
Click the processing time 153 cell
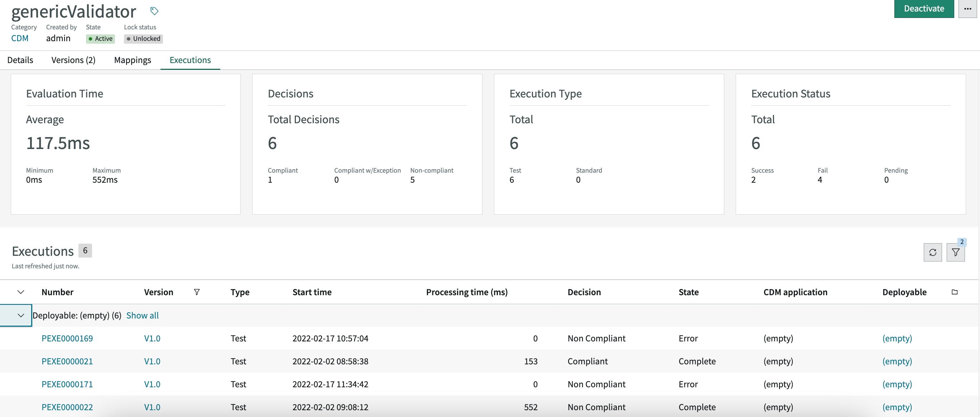click(x=531, y=361)
